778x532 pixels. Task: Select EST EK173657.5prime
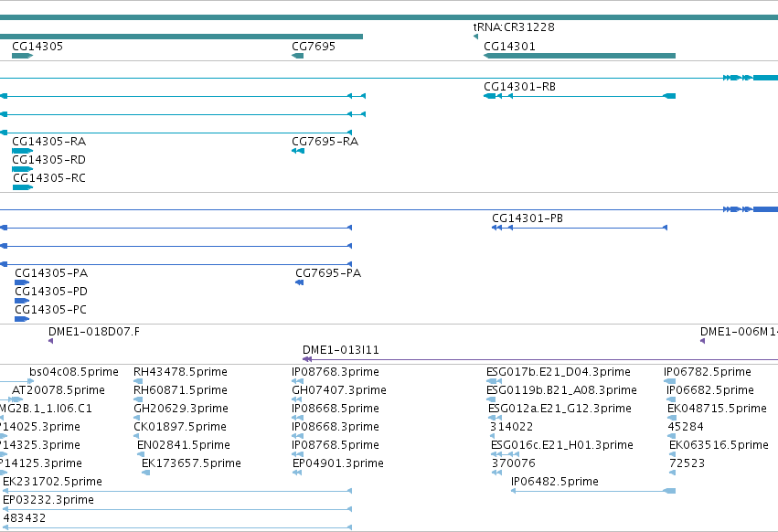click(191, 463)
